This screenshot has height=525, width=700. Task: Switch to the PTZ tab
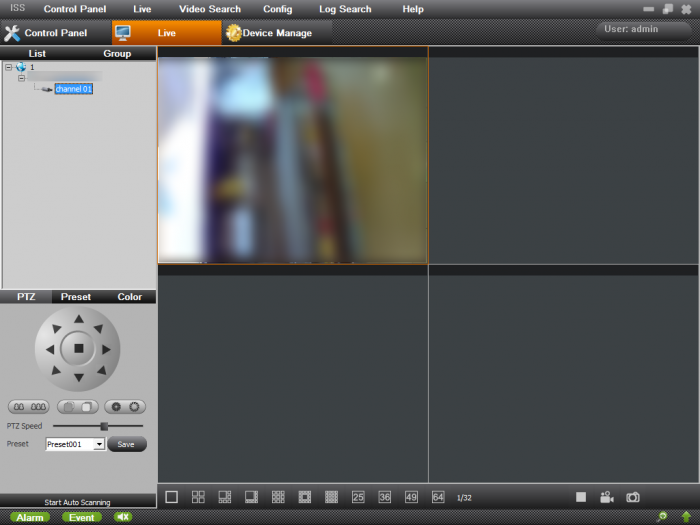(26, 297)
